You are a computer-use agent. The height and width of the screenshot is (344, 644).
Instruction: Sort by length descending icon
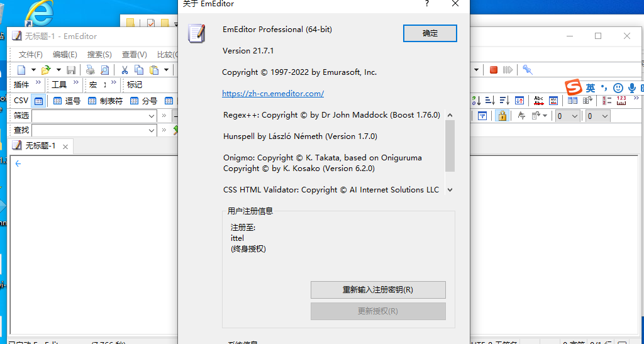point(505,101)
